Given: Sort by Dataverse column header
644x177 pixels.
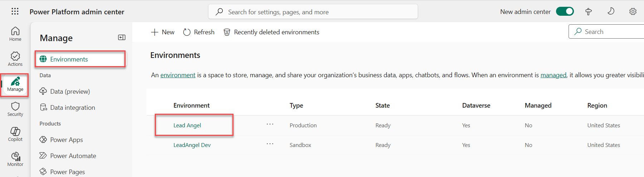Looking at the screenshot, I should pos(476,105).
